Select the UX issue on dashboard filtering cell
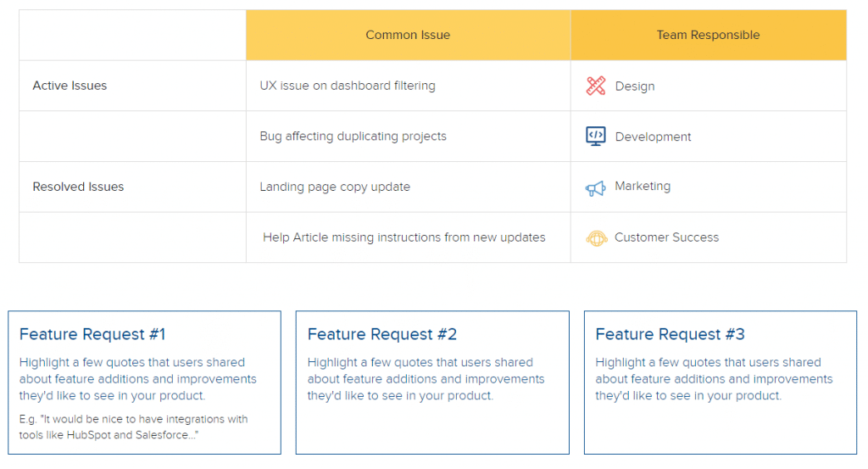This screenshot has height=469, width=868. (348, 86)
